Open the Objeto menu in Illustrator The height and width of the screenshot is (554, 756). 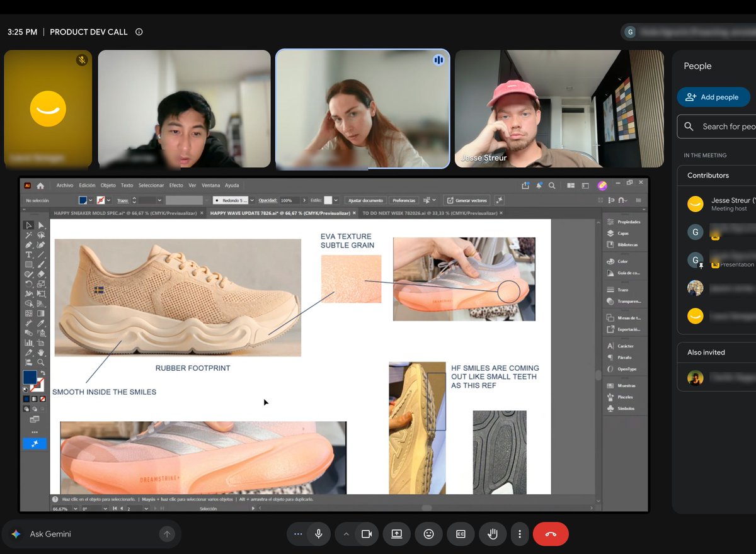[x=108, y=186]
